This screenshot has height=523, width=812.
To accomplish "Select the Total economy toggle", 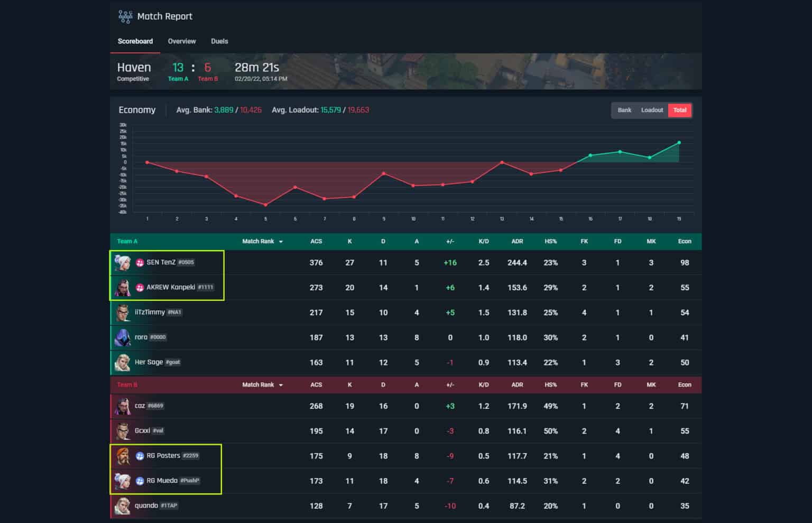I will coord(680,110).
